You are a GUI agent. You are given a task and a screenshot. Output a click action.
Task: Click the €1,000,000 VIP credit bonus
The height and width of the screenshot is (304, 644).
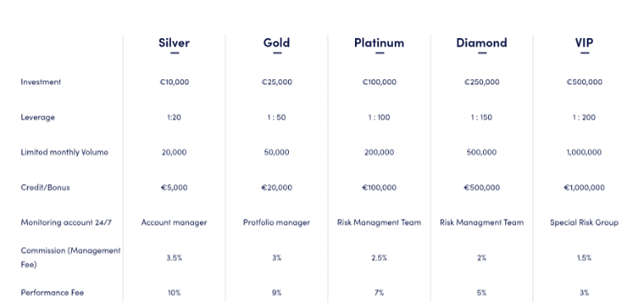pyautogui.click(x=584, y=188)
